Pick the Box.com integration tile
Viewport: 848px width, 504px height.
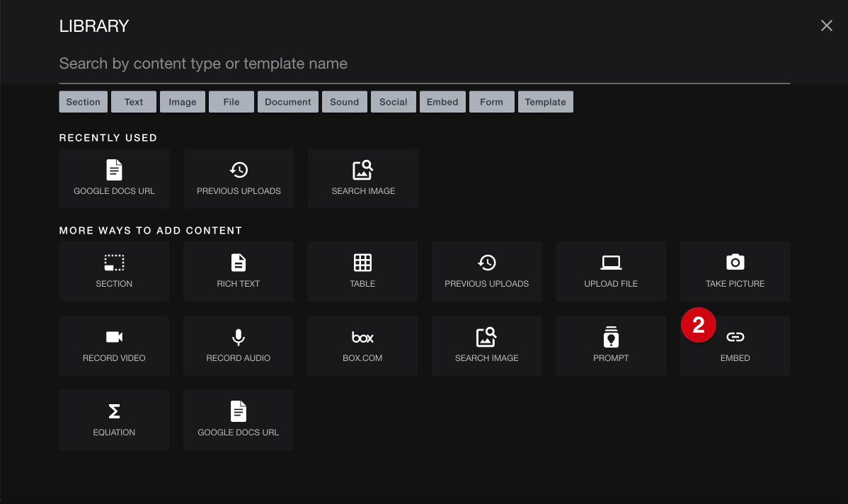point(362,345)
